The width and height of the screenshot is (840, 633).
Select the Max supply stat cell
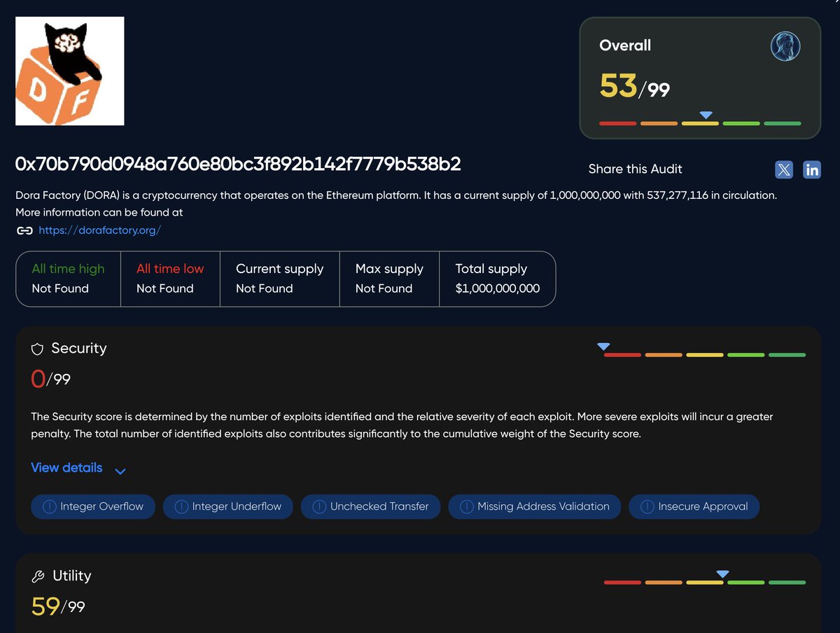[389, 279]
